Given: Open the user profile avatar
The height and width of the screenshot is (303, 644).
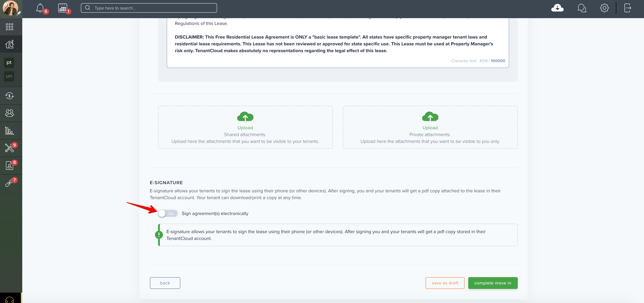Looking at the screenshot, I should point(10,8).
